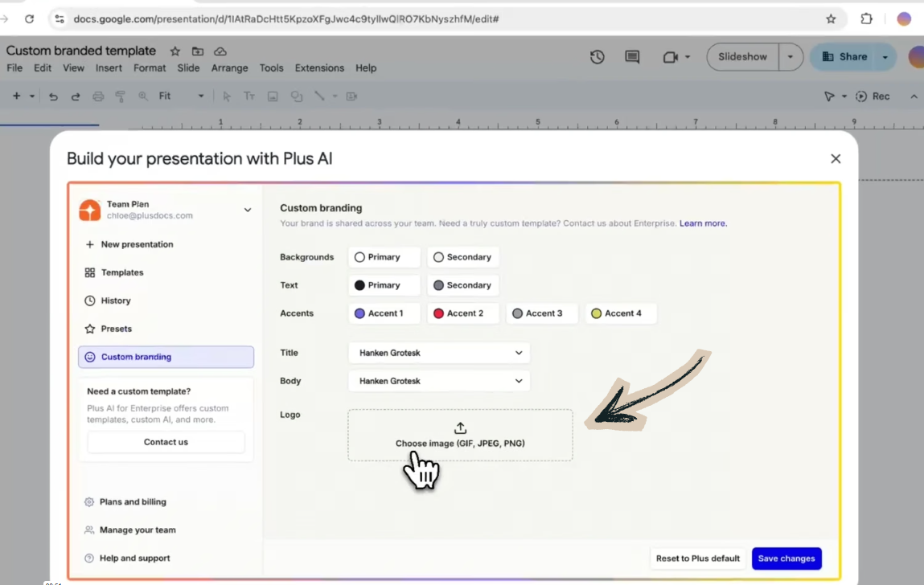Expand the Team Plan account chevron
The width and height of the screenshot is (924, 585).
click(x=248, y=210)
